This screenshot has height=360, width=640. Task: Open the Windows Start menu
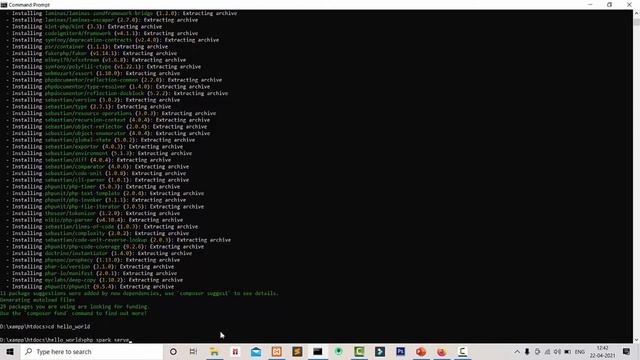click(x=10, y=351)
